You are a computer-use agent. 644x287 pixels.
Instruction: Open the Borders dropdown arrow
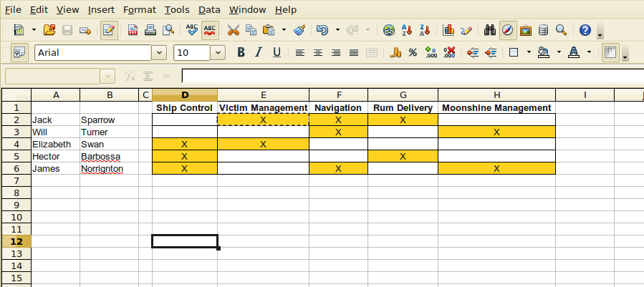(529, 52)
